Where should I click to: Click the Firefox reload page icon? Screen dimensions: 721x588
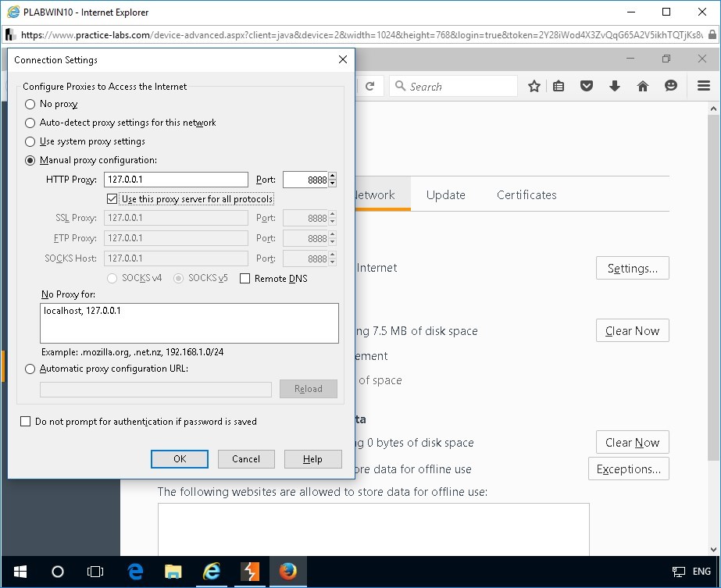(370, 87)
